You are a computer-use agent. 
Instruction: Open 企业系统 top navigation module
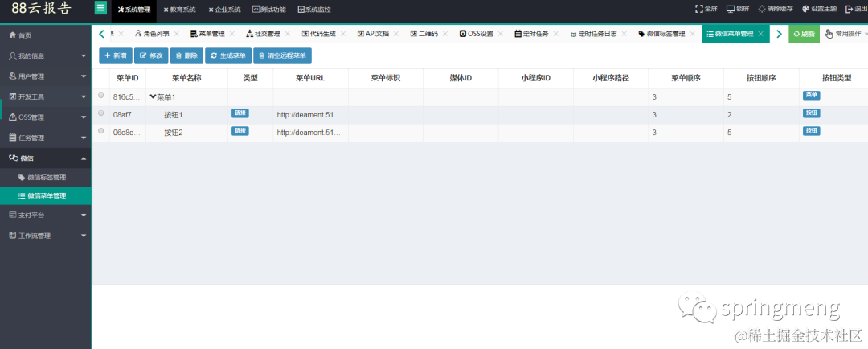click(225, 10)
